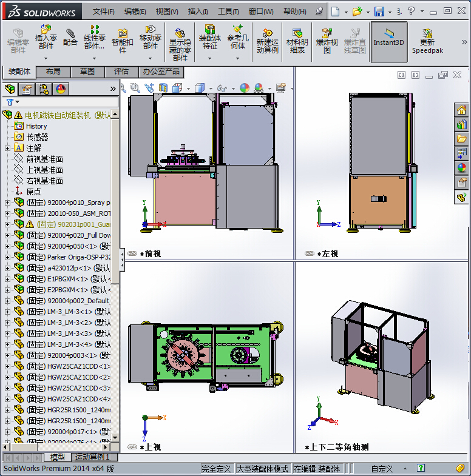Click the 自定义 units status bar button
Viewport: 471px width, 476px height.
382,469
